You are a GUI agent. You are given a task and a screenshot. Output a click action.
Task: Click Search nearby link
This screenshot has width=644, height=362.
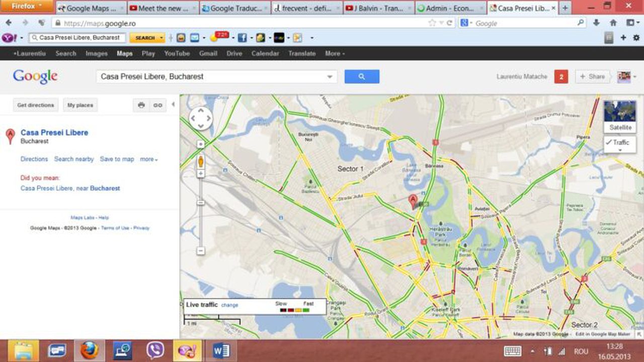pos(74,159)
